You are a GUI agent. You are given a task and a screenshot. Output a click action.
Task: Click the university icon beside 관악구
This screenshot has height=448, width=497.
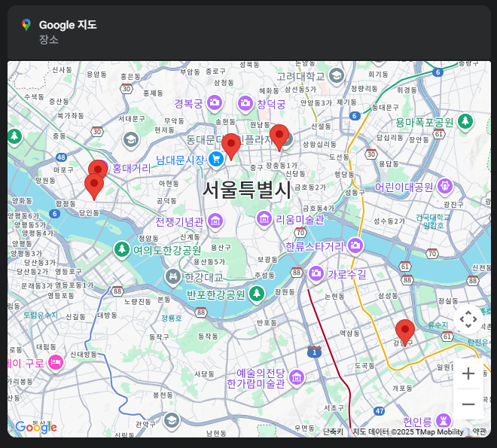tap(172, 421)
